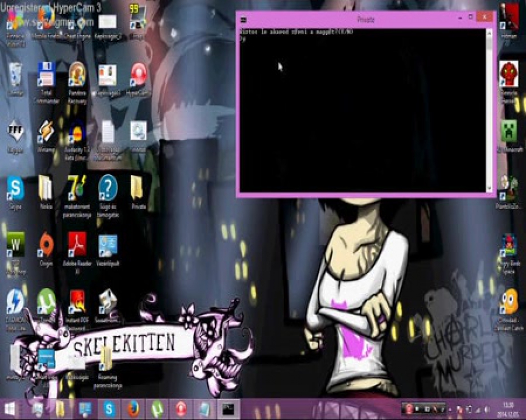The height and width of the screenshot is (420, 526).
Task: Open the Roaming parancsikonja folder shortcut
Action: 107,367
